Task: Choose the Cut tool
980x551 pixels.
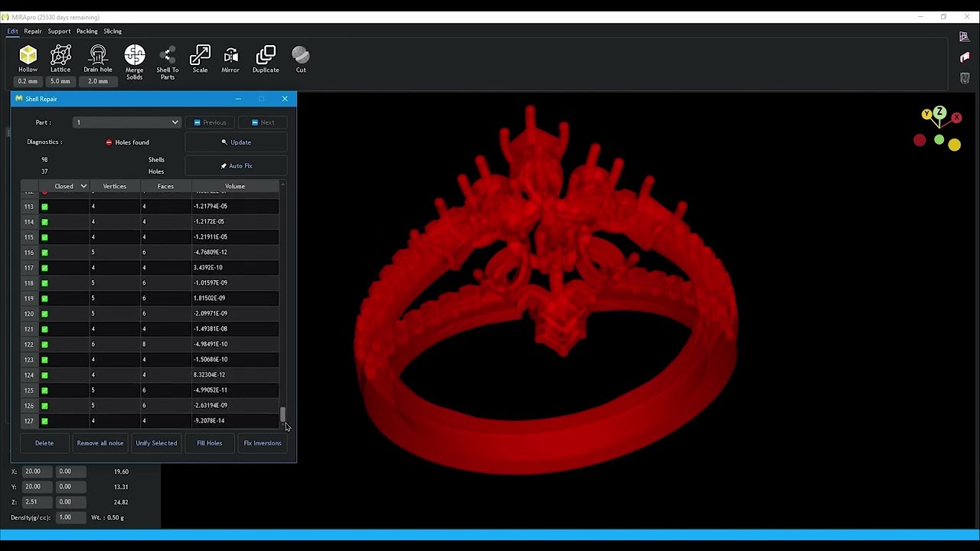Action: 301,55
